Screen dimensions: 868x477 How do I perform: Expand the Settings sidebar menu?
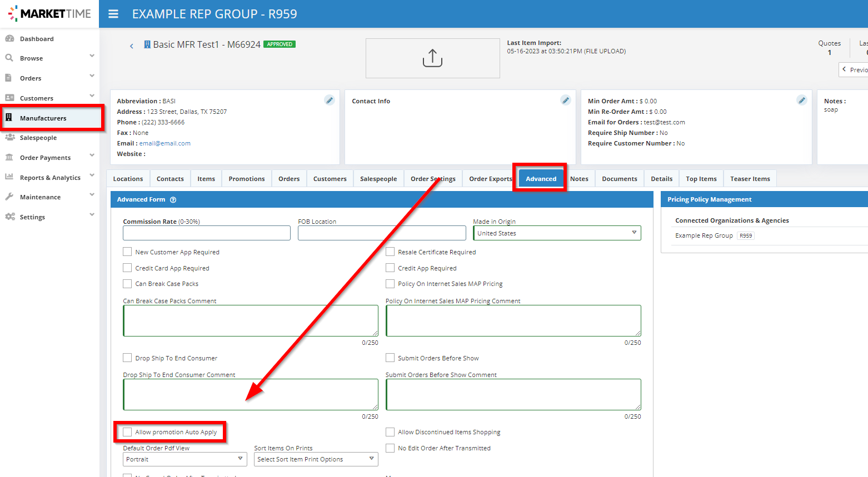pos(92,215)
